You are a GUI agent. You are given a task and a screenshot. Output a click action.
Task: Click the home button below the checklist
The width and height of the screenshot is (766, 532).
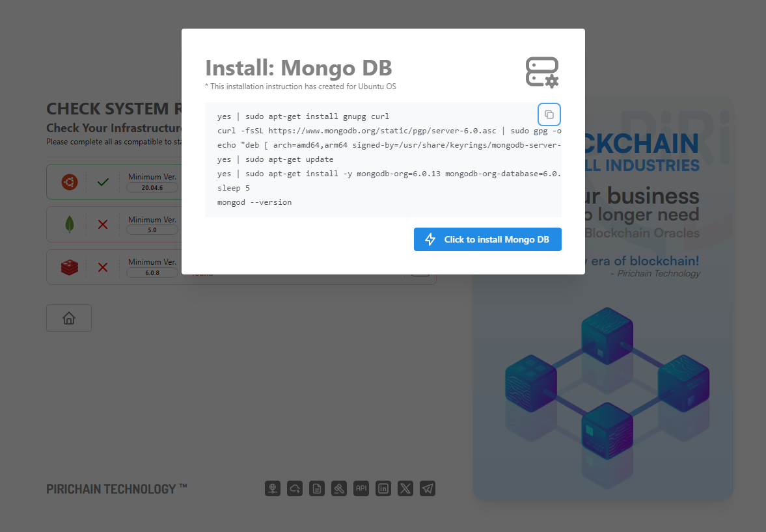[x=68, y=317]
